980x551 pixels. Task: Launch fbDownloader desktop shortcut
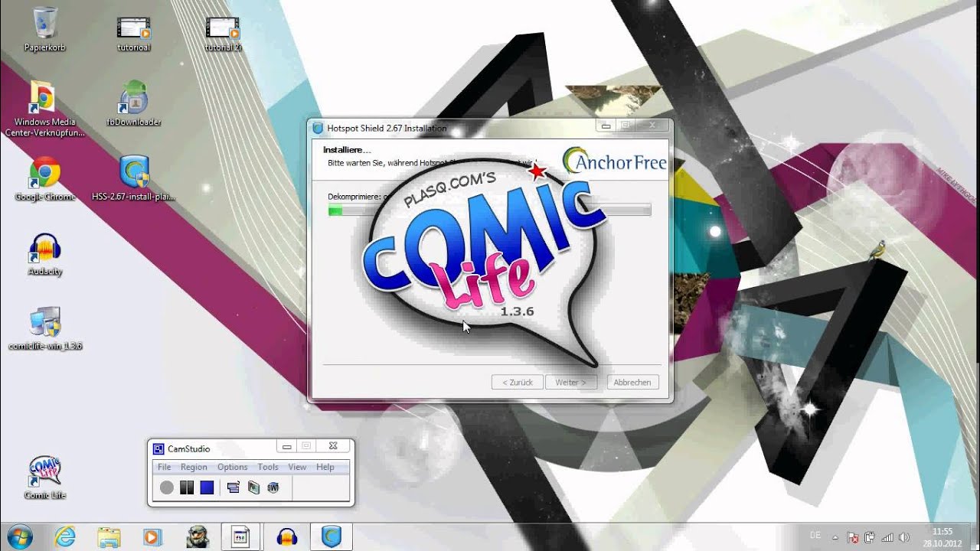tap(134, 103)
